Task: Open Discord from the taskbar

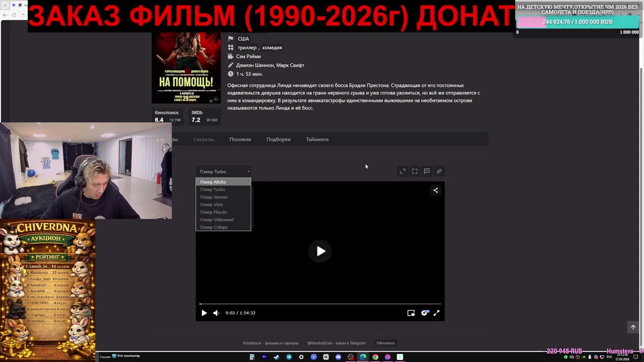Action: pyautogui.click(x=338, y=357)
